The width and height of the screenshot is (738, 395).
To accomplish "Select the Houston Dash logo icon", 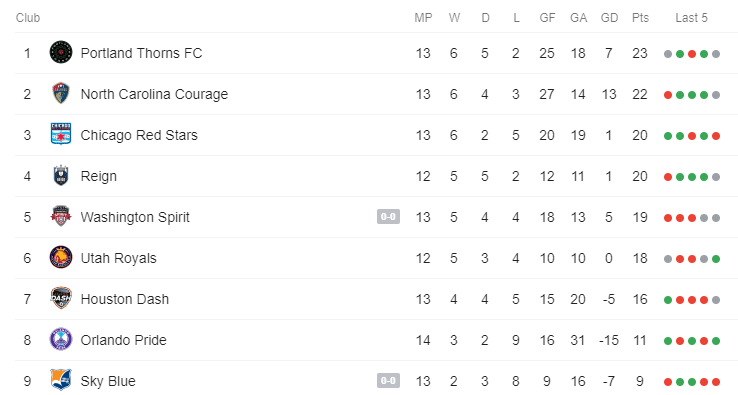I will pos(61,298).
